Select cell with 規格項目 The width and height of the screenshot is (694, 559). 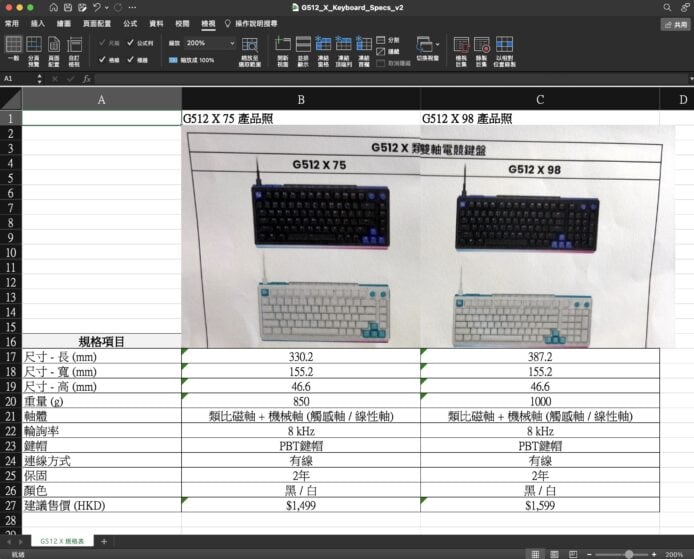point(102,341)
